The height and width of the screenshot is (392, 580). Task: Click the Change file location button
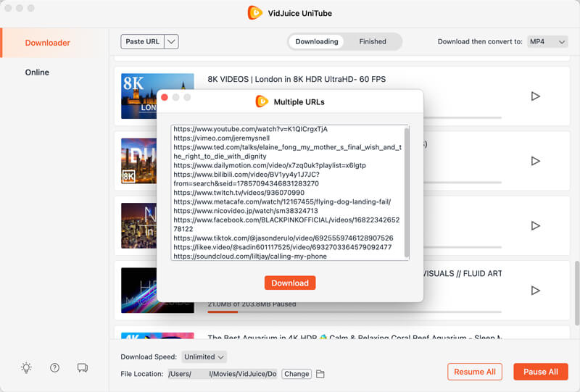(x=296, y=374)
